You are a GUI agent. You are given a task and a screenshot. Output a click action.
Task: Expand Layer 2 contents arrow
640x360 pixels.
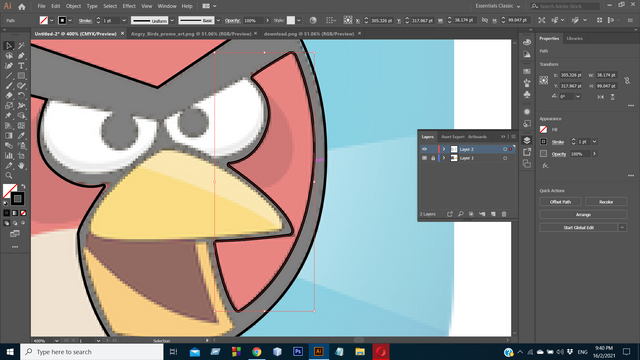click(x=444, y=149)
